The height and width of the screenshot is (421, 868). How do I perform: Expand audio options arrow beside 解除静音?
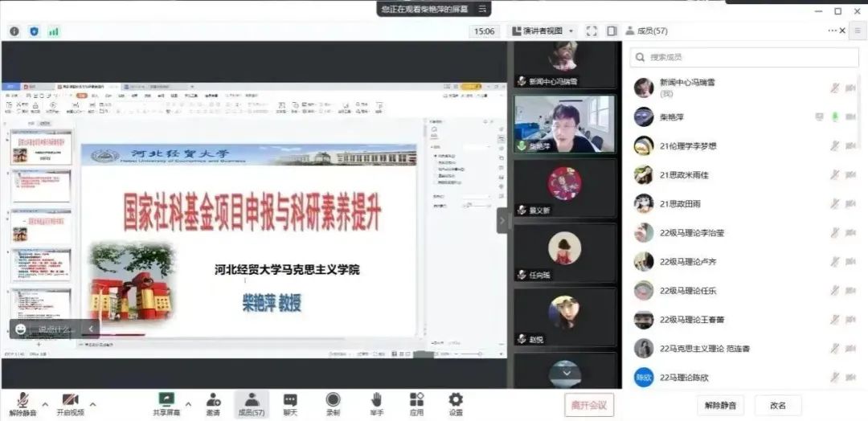[45, 403]
